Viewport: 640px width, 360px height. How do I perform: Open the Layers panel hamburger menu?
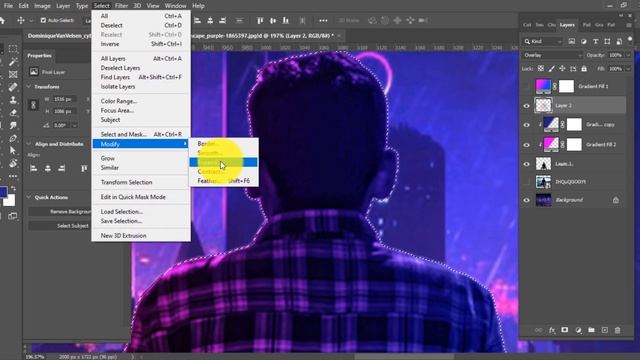coord(629,25)
